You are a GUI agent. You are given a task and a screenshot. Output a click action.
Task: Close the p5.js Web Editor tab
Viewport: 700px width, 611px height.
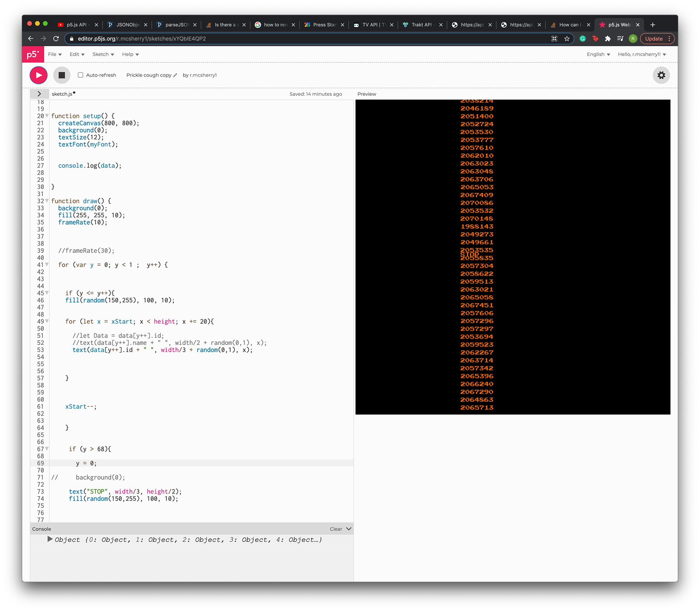[x=638, y=25]
